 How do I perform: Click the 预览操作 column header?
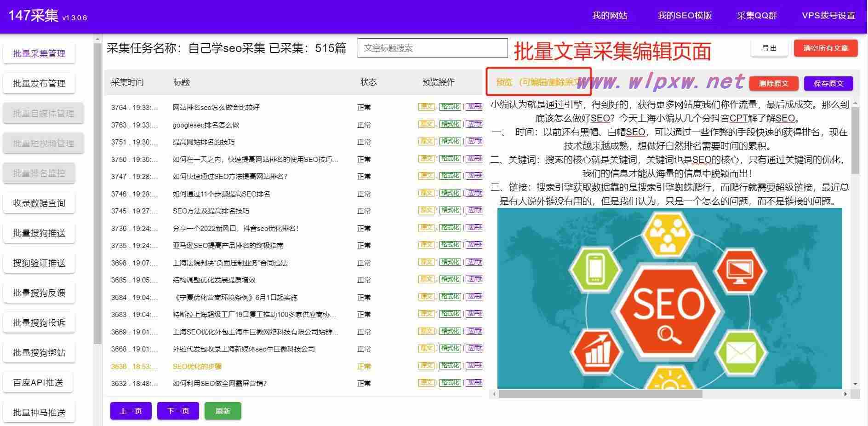pyautogui.click(x=439, y=82)
